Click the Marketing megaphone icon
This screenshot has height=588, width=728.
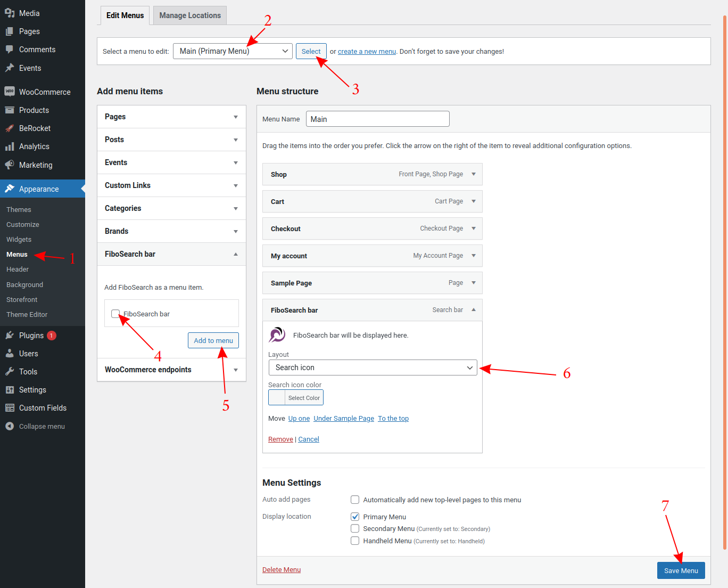11,165
